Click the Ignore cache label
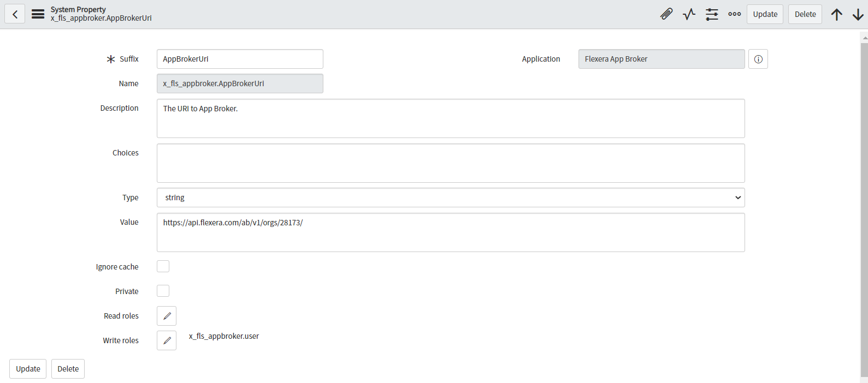This screenshot has height=383, width=868. tap(117, 267)
